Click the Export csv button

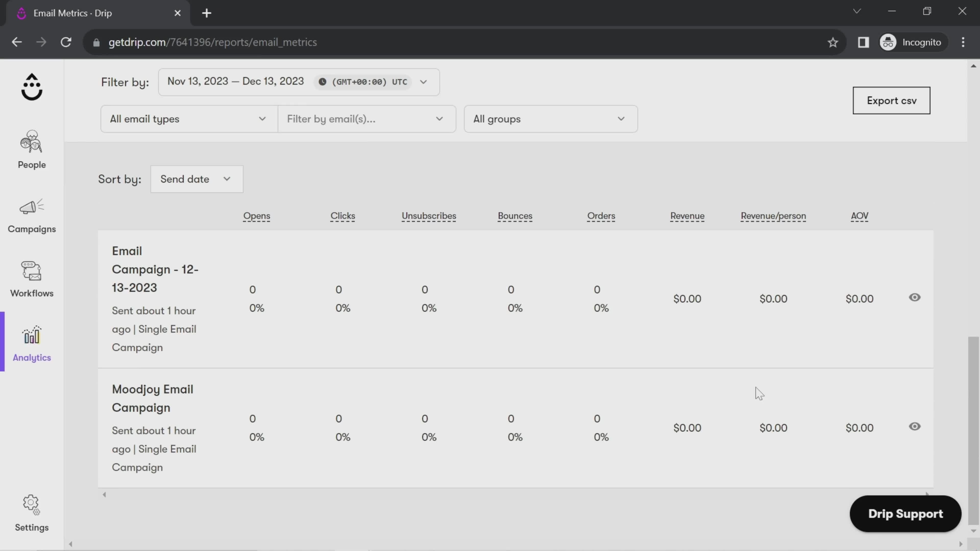tap(891, 100)
